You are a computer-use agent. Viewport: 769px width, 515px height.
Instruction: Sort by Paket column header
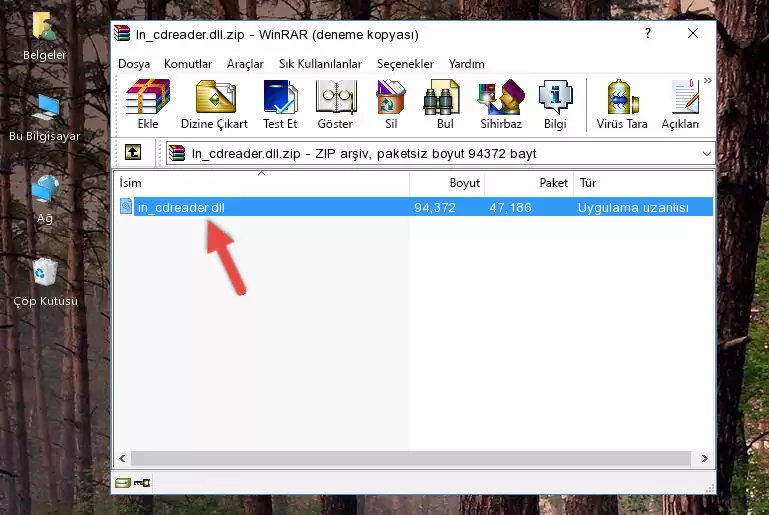(529, 183)
